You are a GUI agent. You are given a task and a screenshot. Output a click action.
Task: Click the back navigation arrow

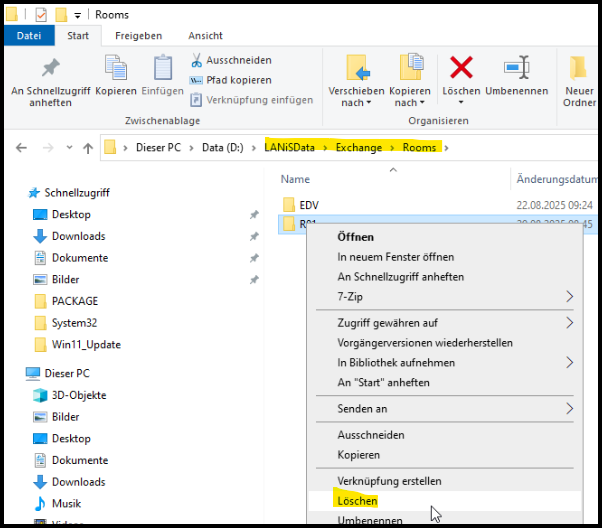(22, 148)
